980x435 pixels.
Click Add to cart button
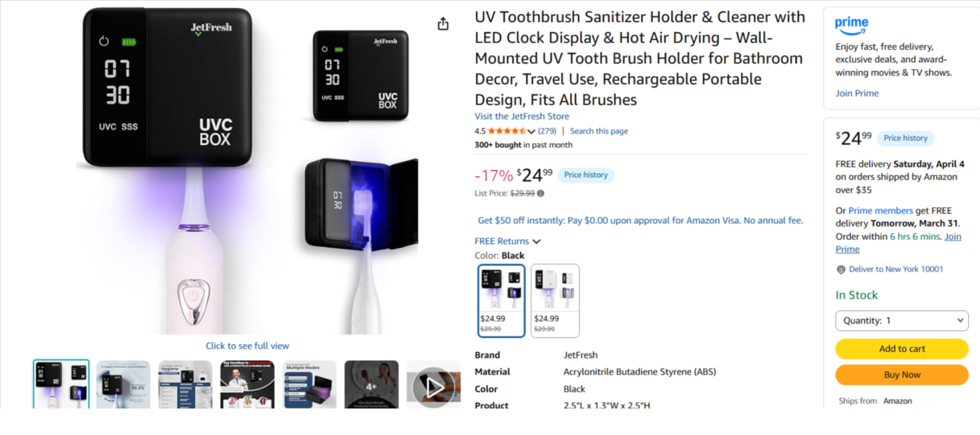902,349
